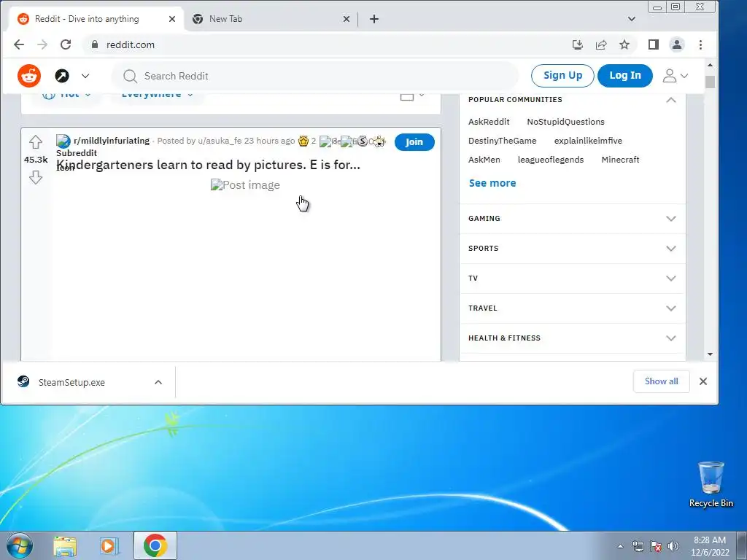Open the Everywhere location dropdown
This screenshot has width=747, height=560.
(x=157, y=94)
